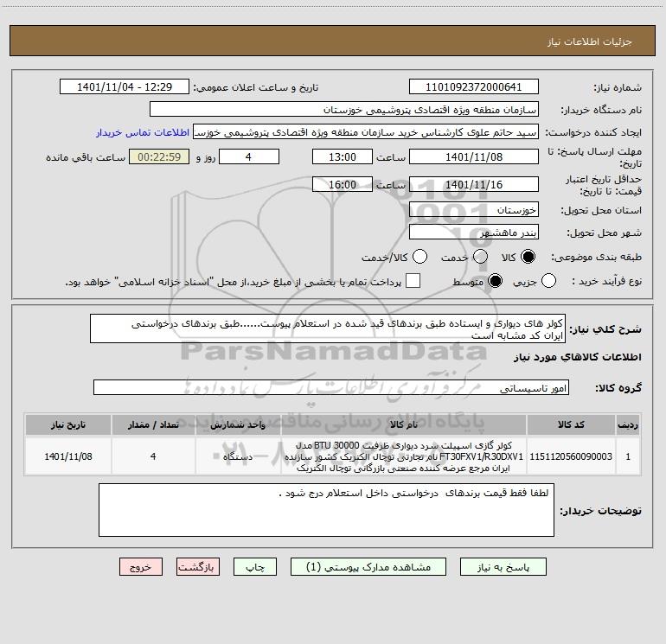Click the خروج exit button
Image resolution: width=666 pixels, height=644 pixels.
click(x=141, y=567)
